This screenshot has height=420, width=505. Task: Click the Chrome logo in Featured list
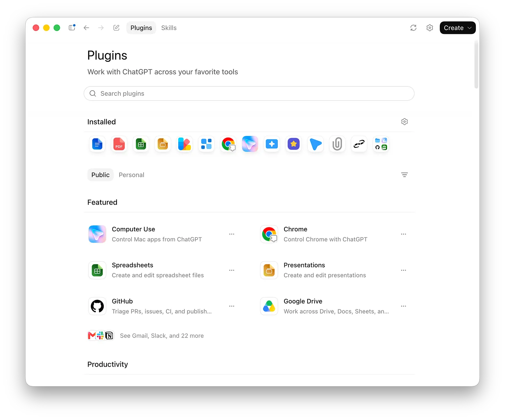[x=269, y=234]
